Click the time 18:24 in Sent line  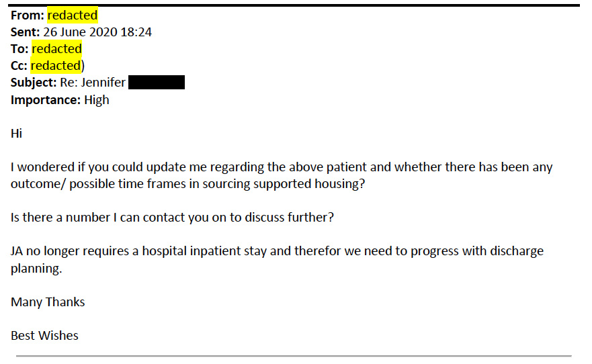136,32
